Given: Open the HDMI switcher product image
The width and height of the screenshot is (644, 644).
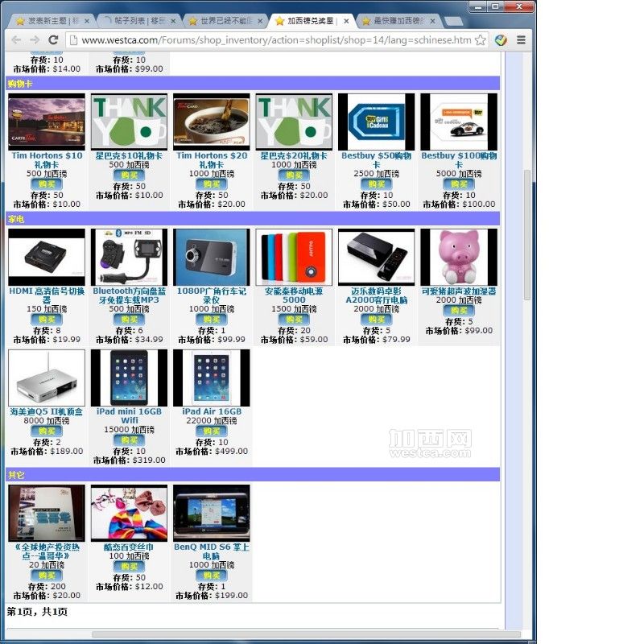Looking at the screenshot, I should point(47,257).
